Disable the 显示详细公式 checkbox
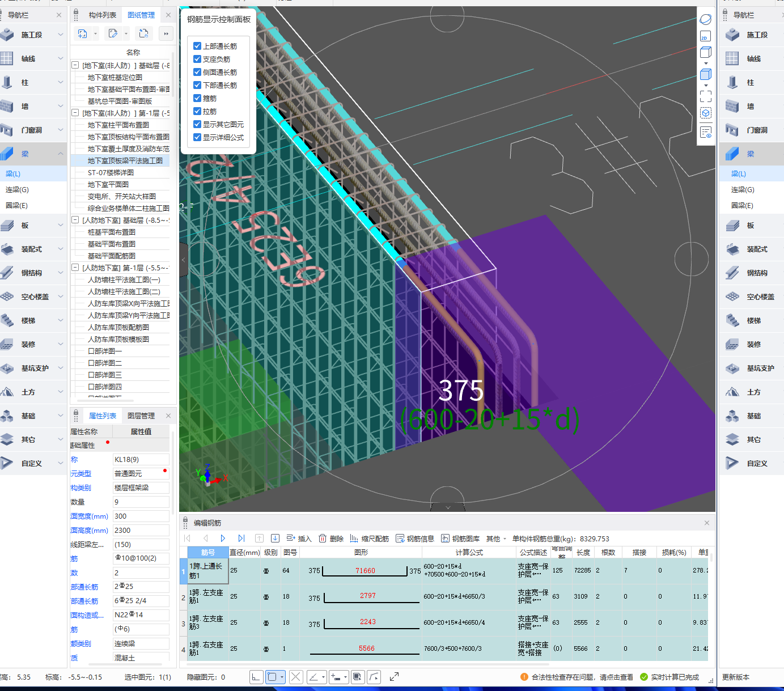Viewport: 784px width, 691px height. (197, 137)
